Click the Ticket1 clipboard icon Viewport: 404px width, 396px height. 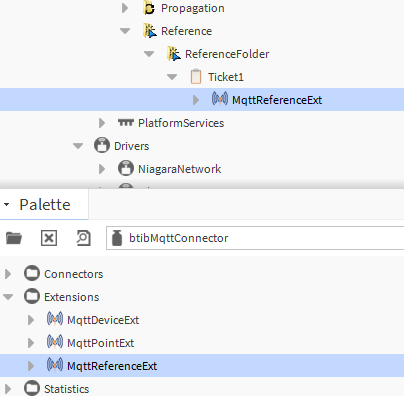coord(196,76)
